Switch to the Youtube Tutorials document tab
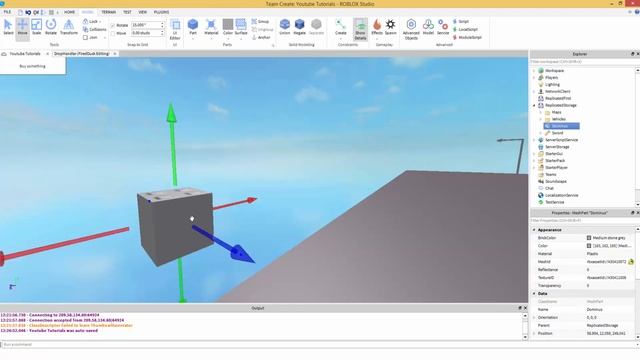The width and height of the screenshot is (640, 360). [25, 53]
